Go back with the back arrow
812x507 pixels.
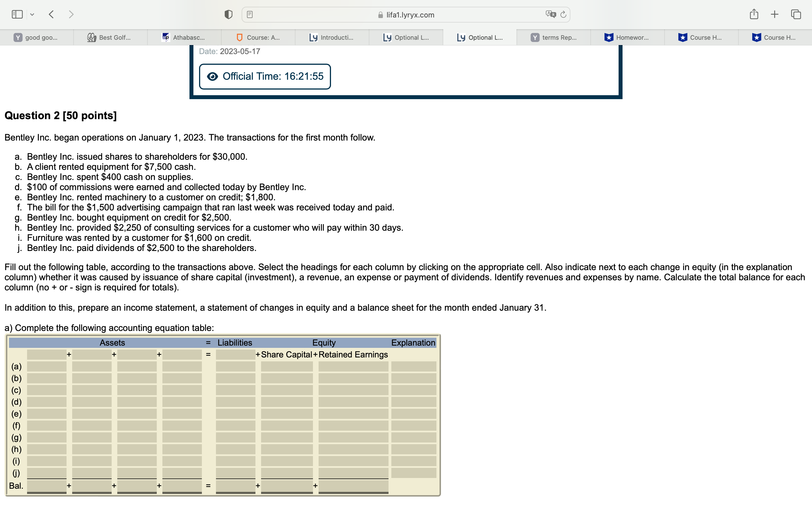(x=51, y=14)
